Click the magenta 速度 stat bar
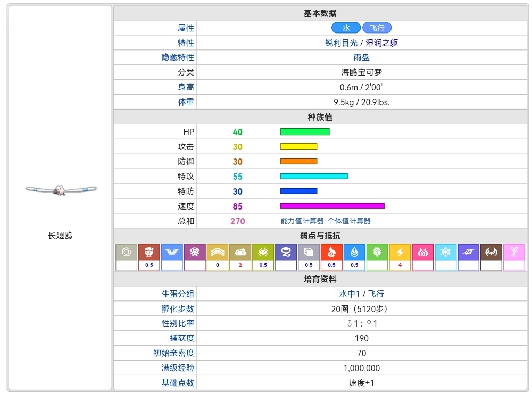 point(332,206)
